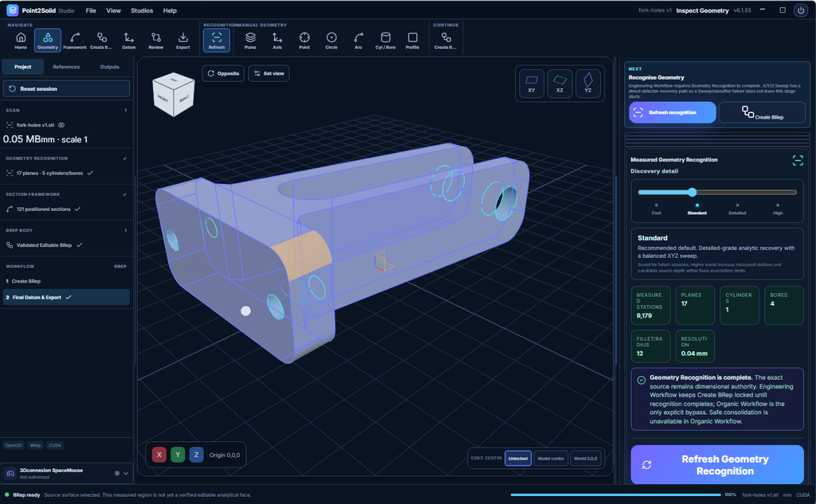Click the Discovery detail slider handle
The image size is (816, 504).
[x=692, y=193]
